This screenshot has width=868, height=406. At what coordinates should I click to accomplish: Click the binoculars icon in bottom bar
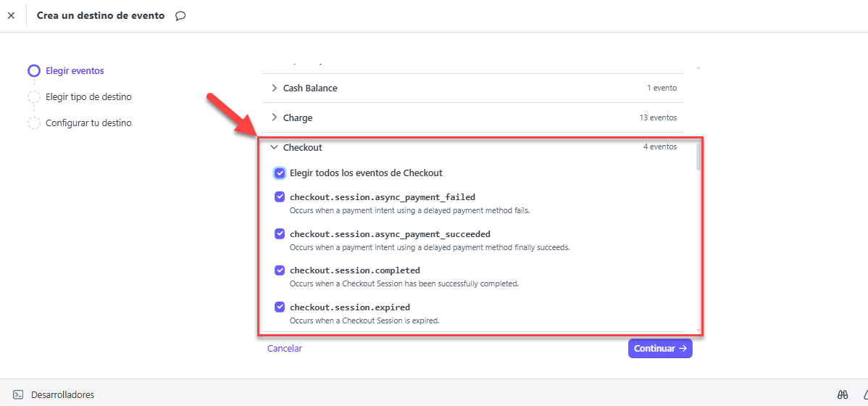843,395
